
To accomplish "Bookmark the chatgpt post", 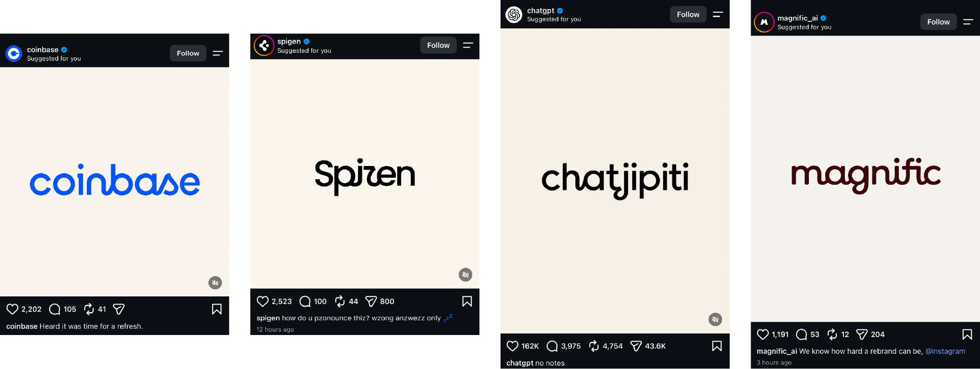I will [x=717, y=346].
